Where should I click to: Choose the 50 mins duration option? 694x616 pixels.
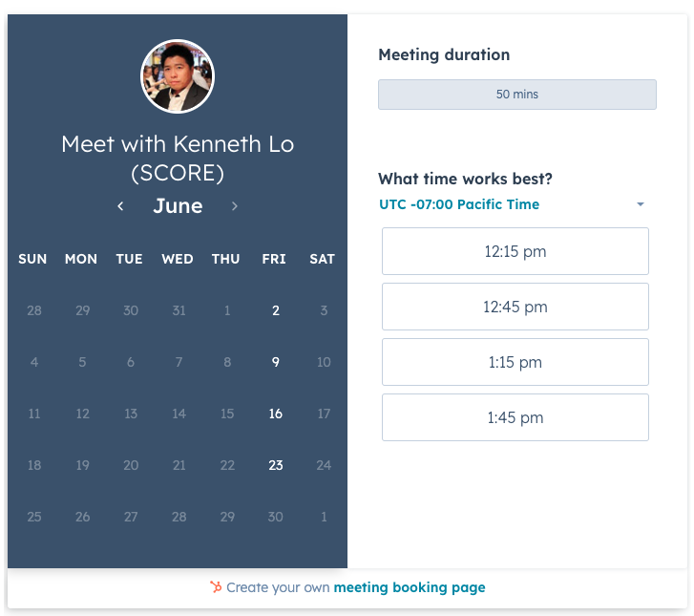pos(517,95)
